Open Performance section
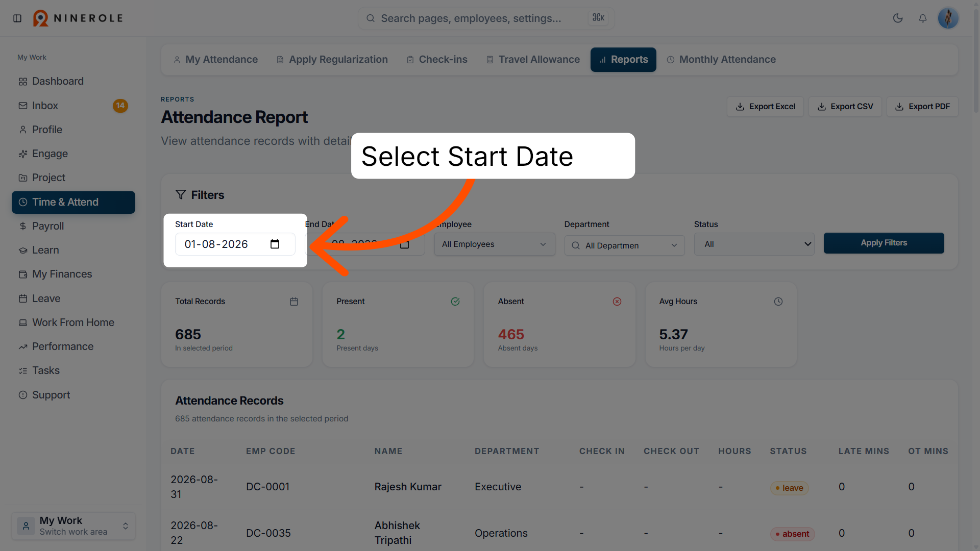 pyautogui.click(x=73, y=346)
